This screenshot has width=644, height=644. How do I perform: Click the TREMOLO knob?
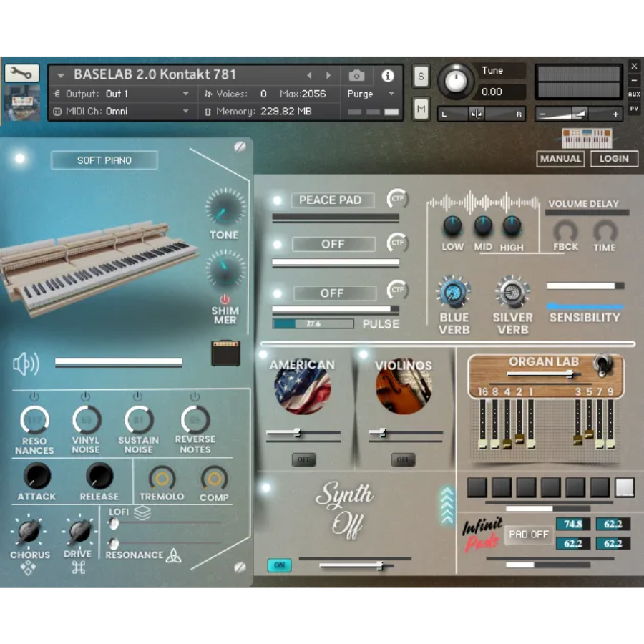[162, 479]
